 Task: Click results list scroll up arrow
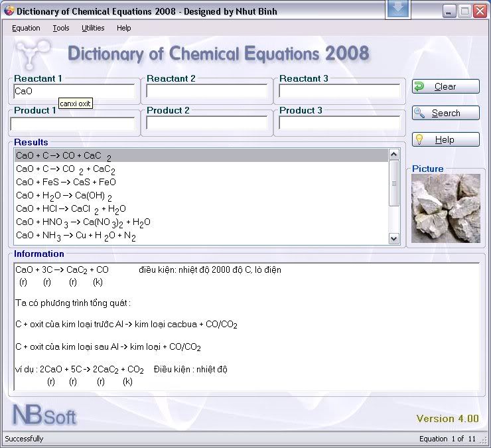point(393,155)
